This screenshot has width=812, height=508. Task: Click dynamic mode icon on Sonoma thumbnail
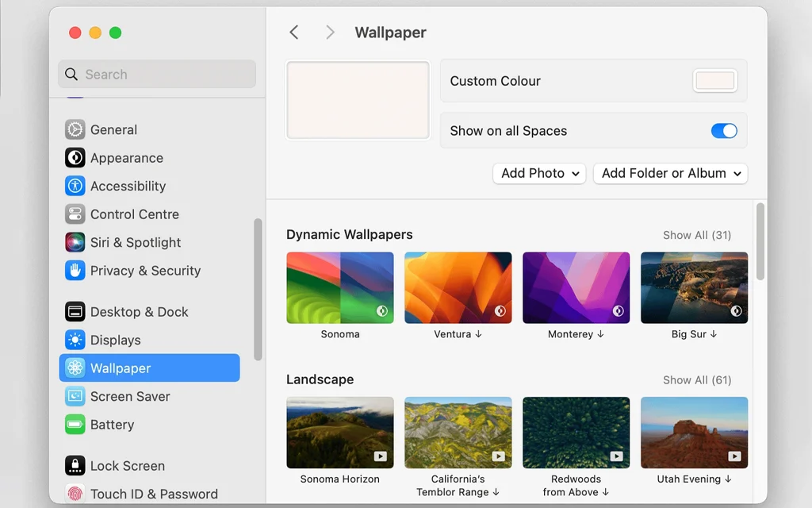[x=381, y=311]
